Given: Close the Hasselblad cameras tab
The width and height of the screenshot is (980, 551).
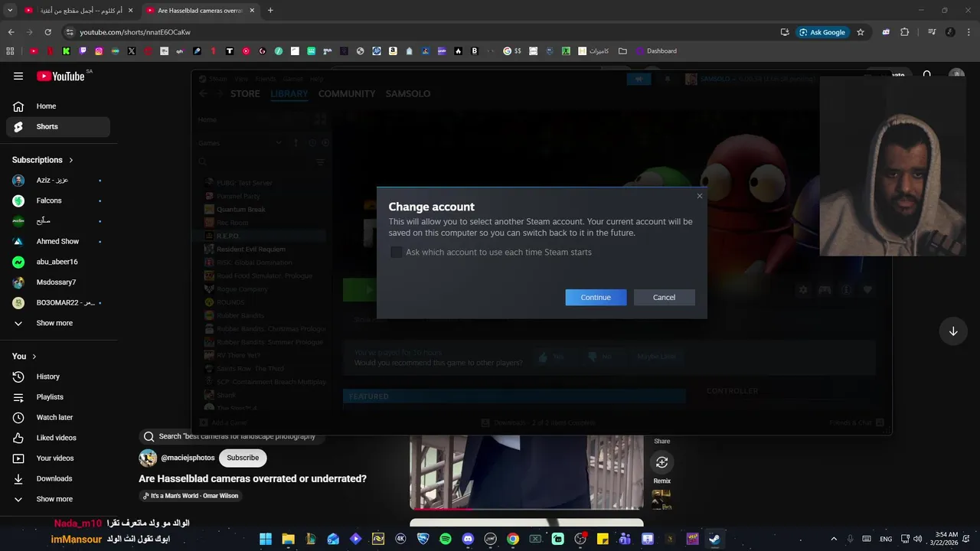Looking at the screenshot, I should 252,11.
